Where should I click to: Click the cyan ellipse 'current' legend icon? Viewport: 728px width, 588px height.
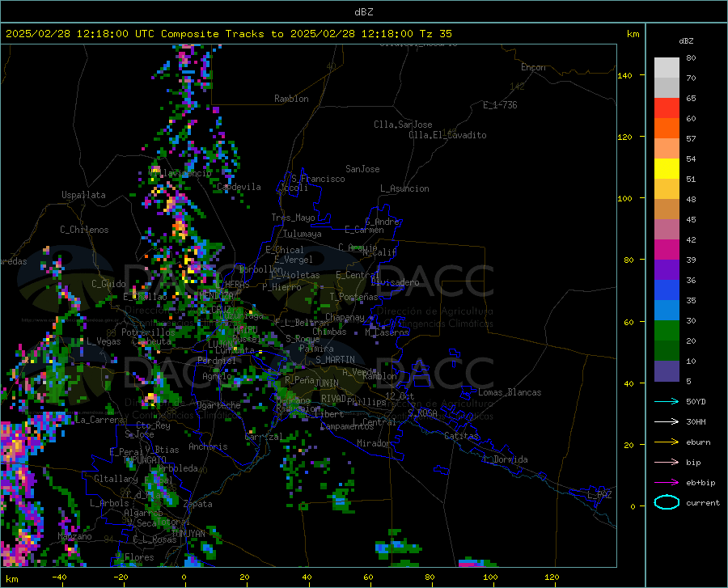[667, 502]
